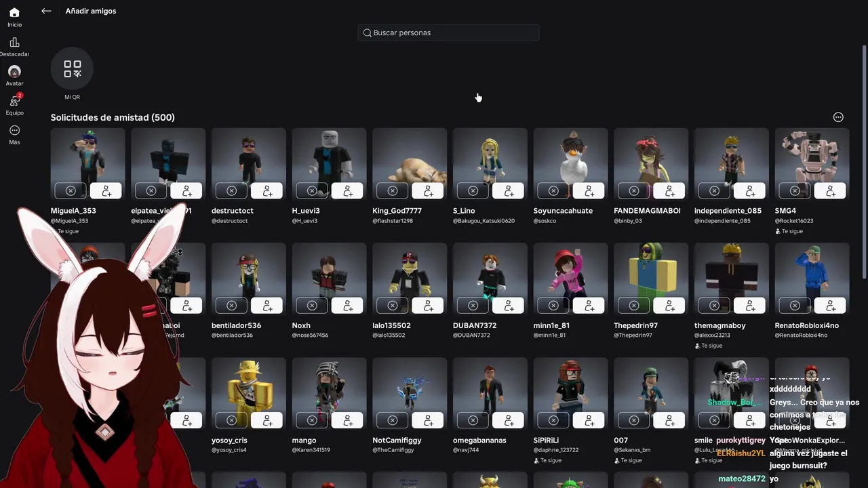Accept friend request from NotCamifiggy
This screenshot has height=488, width=868.
(x=428, y=420)
